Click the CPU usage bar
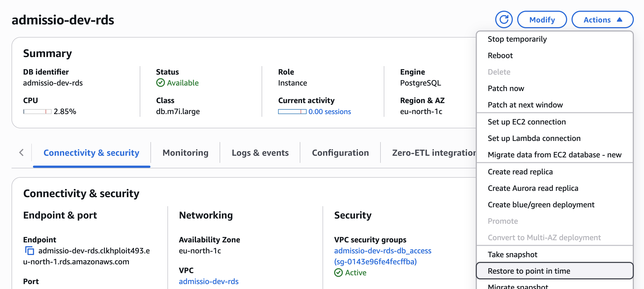Image resolution: width=644 pixels, height=289 pixels. (37, 112)
